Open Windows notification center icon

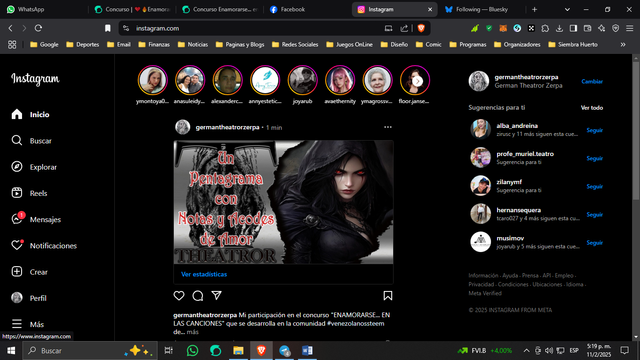point(624,351)
